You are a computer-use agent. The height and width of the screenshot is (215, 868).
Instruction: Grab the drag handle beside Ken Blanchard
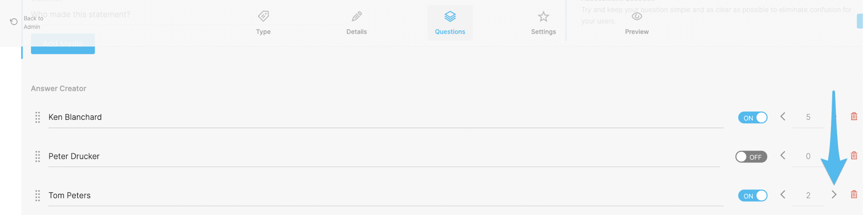pos(37,117)
